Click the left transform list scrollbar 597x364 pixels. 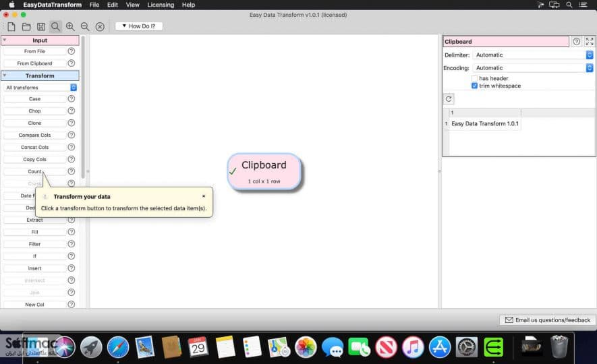point(83,107)
